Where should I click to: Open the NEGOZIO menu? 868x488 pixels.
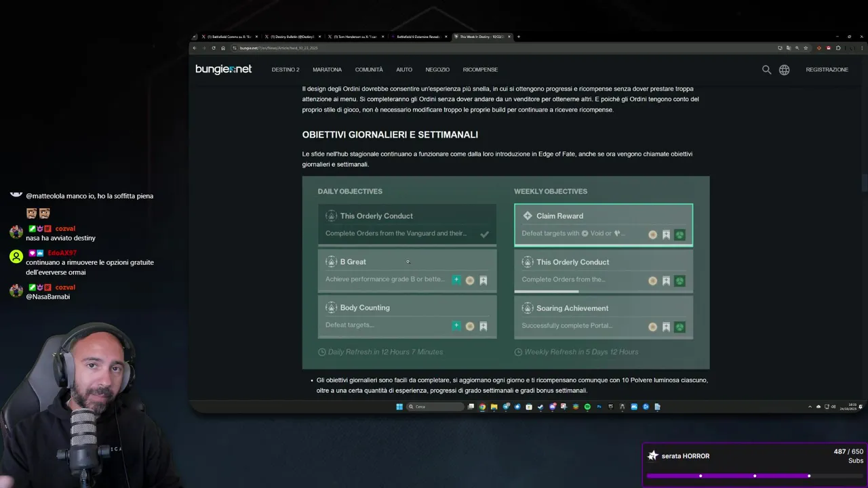coord(437,70)
